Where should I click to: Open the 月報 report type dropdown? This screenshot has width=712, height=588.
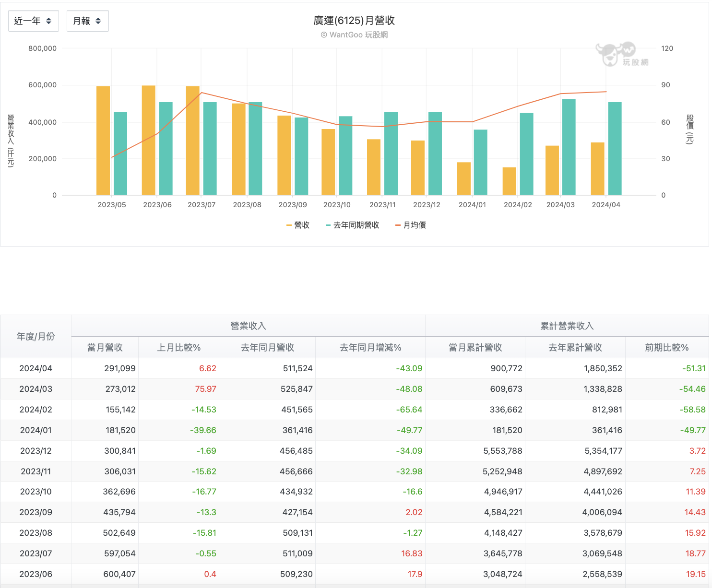87,21
